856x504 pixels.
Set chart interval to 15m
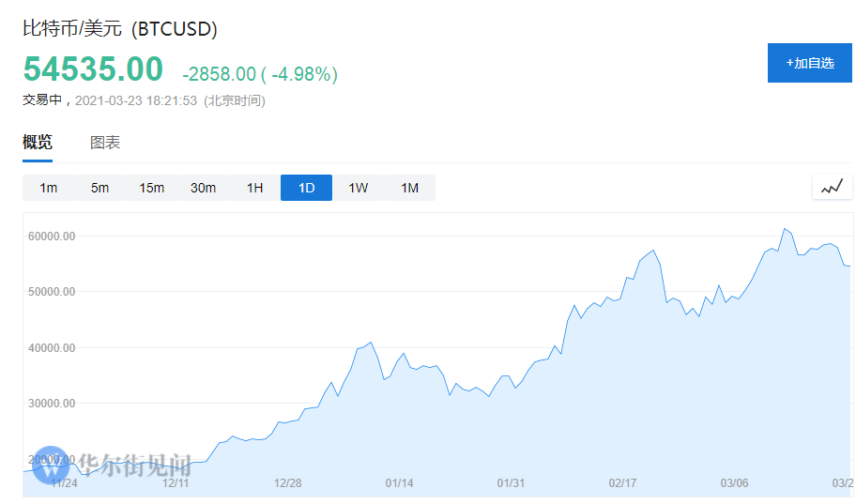pos(152,188)
